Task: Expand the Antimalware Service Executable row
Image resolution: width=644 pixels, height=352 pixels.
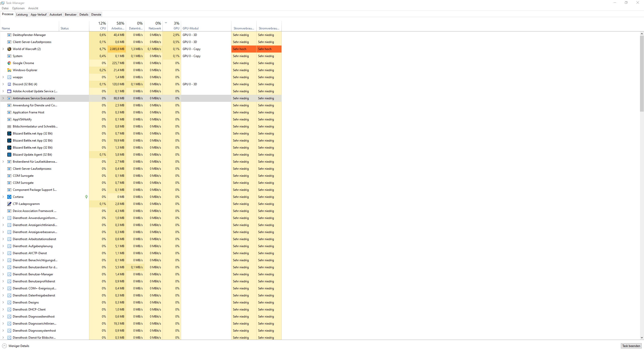Action: [x=3, y=98]
